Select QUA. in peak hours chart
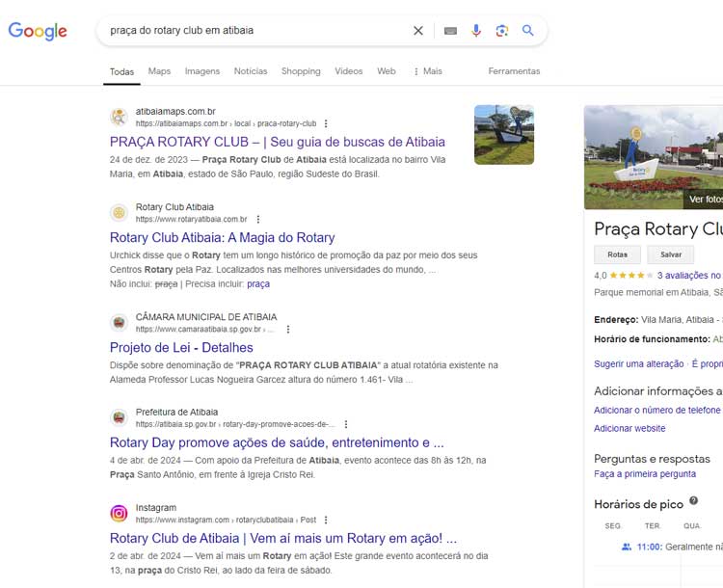The height and width of the screenshot is (588, 723). pyautogui.click(x=692, y=526)
